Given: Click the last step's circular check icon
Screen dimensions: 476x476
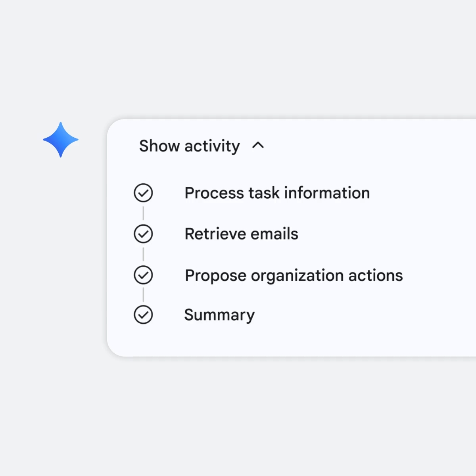Looking at the screenshot, I should click(143, 315).
